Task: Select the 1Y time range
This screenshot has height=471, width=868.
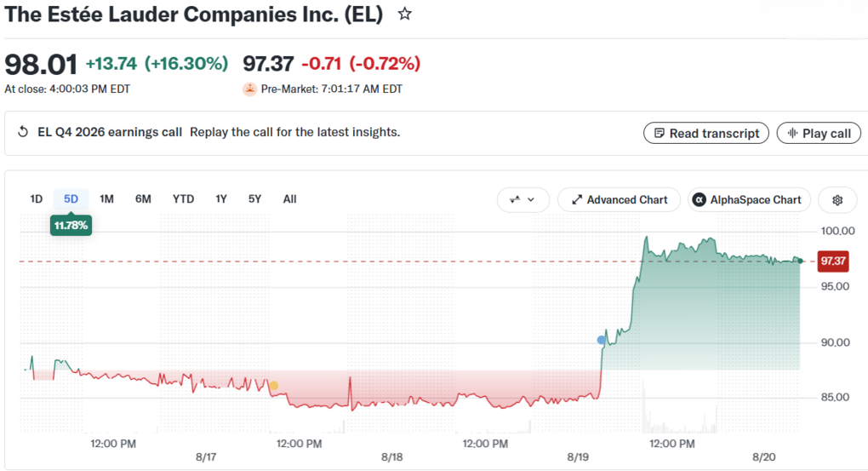Action: [x=221, y=199]
